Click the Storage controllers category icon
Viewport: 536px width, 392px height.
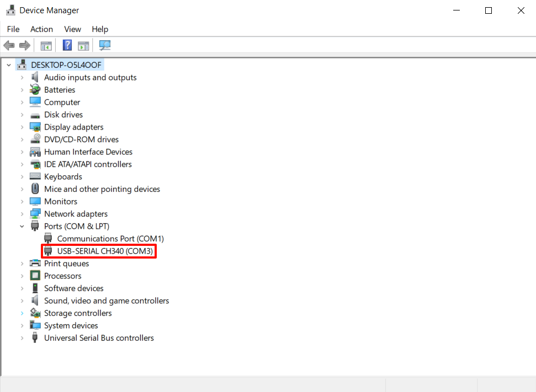[x=35, y=313]
